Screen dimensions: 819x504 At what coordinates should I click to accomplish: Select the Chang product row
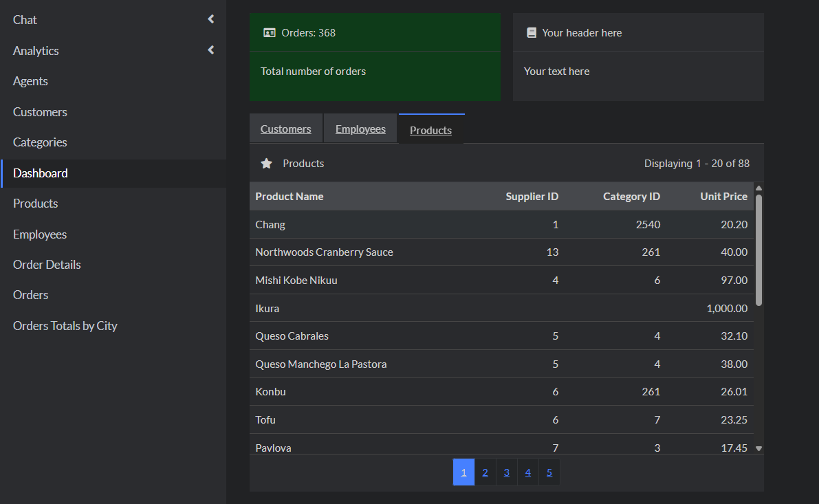[413, 224]
